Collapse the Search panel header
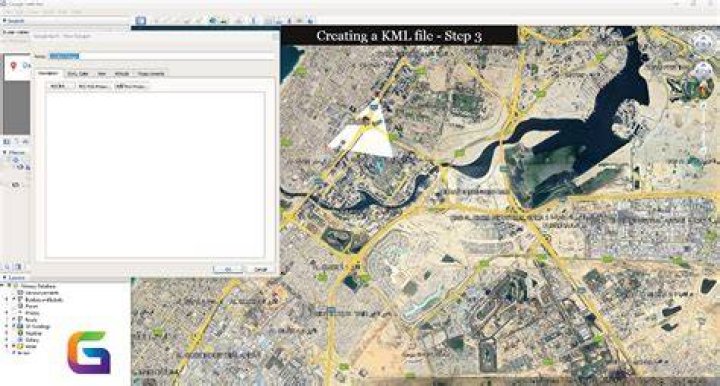 tap(14, 21)
